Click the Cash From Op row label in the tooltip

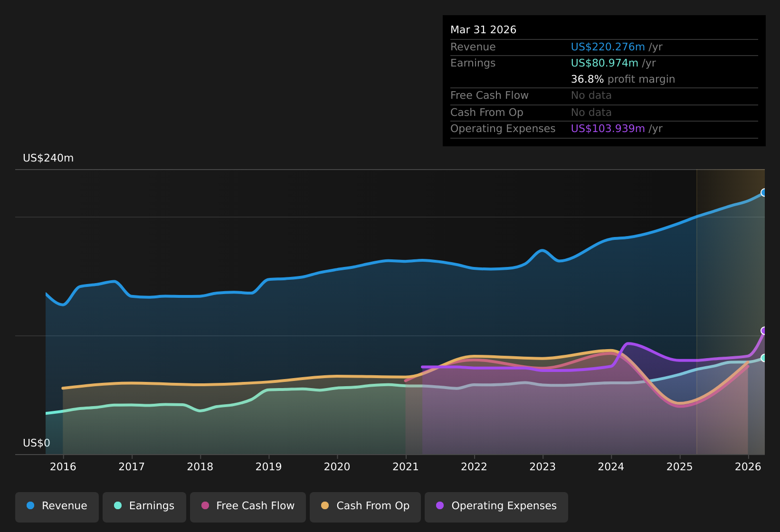pos(487,113)
